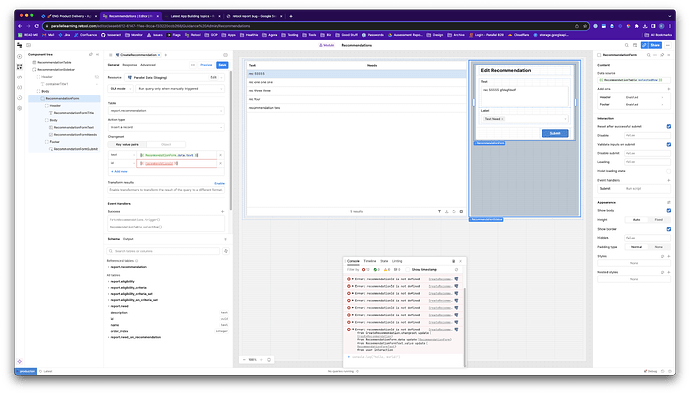
Task: Select RecommendationTable in component tree
Action: tap(54, 63)
